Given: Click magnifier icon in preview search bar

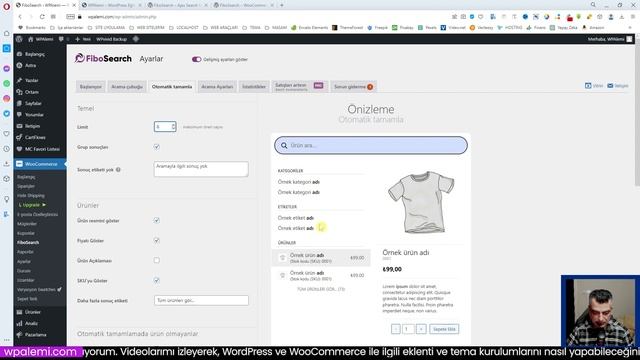Looking at the screenshot, I should (x=284, y=145).
